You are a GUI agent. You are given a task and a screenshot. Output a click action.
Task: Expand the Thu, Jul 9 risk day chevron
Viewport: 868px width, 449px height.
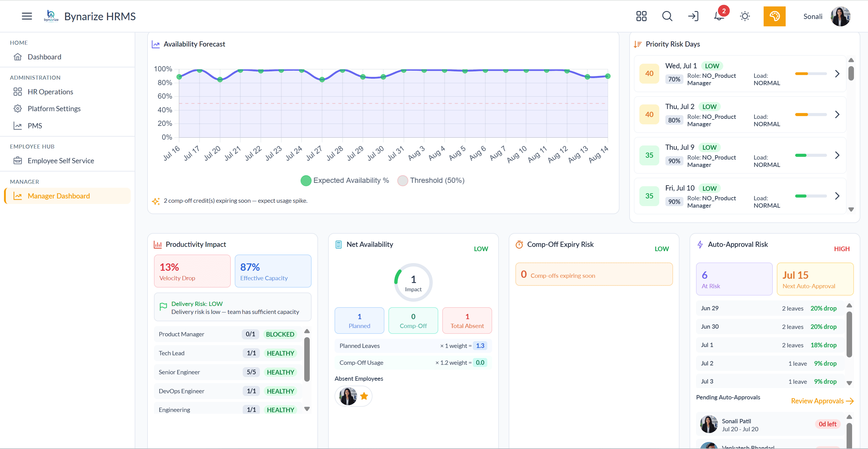click(x=837, y=155)
